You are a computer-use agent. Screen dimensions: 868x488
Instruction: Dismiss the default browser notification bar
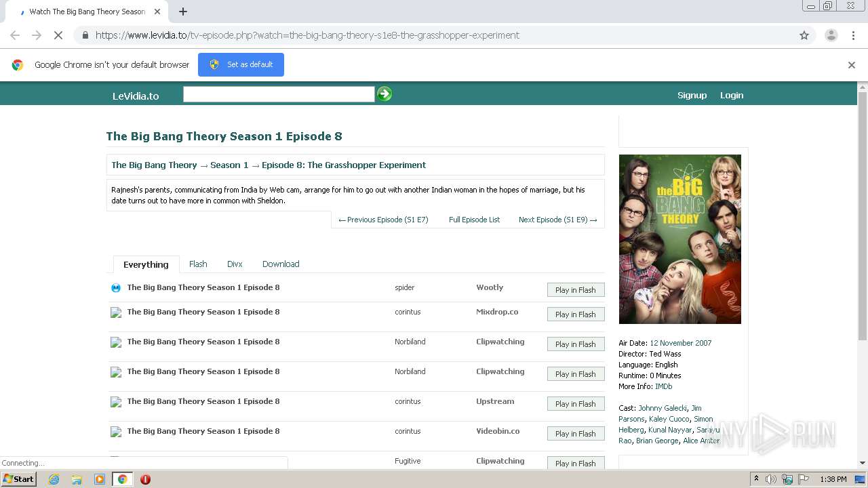coord(852,65)
